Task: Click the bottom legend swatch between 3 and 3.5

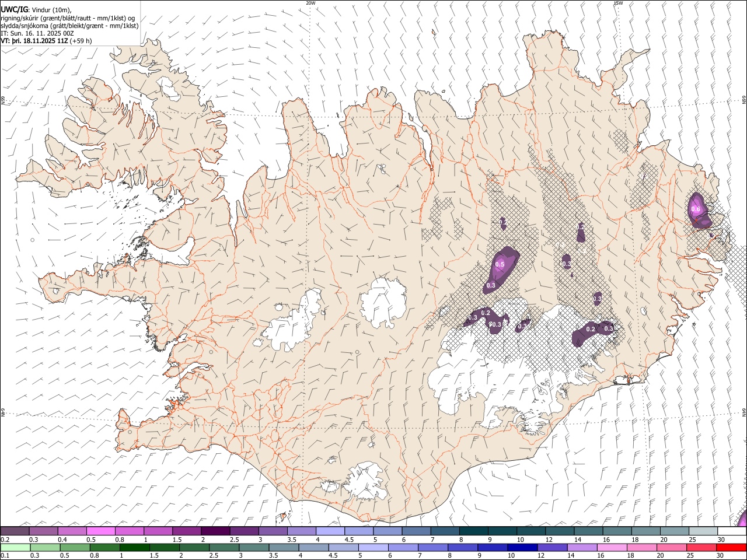Action: (x=253, y=547)
